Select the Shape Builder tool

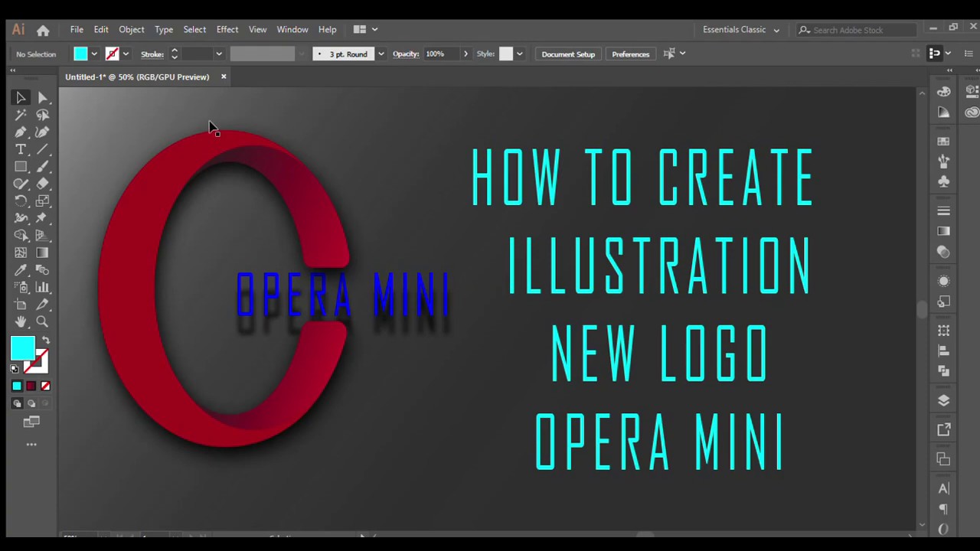coord(21,236)
